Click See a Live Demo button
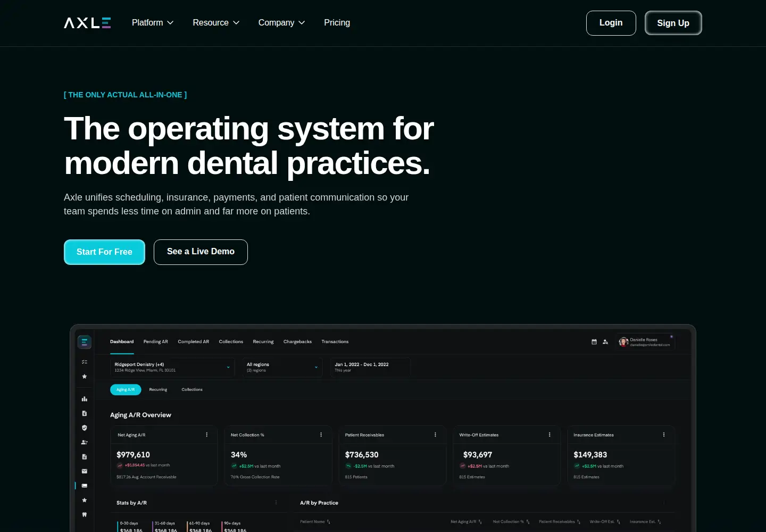766x532 pixels. 201,252
